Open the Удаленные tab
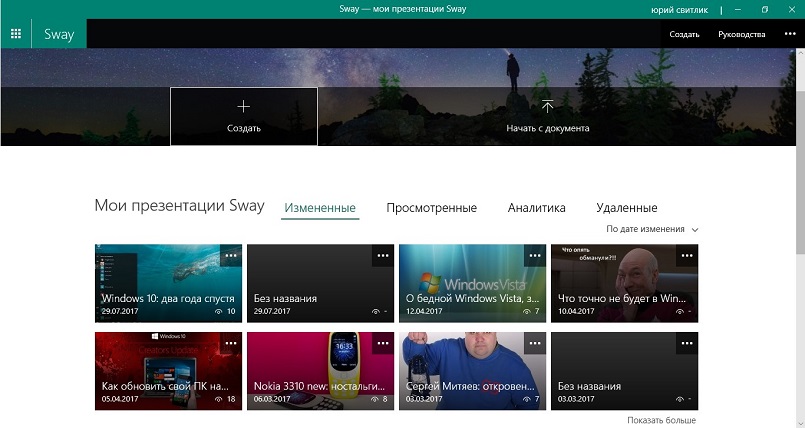This screenshot has height=428, width=805. pos(627,208)
